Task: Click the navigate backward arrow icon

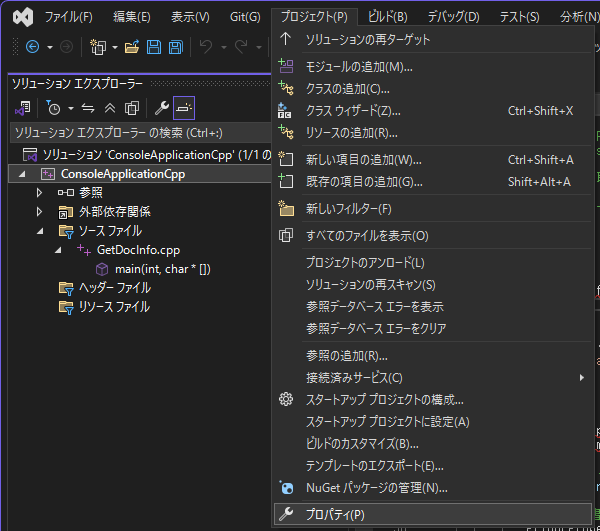Action: pyautogui.click(x=31, y=47)
